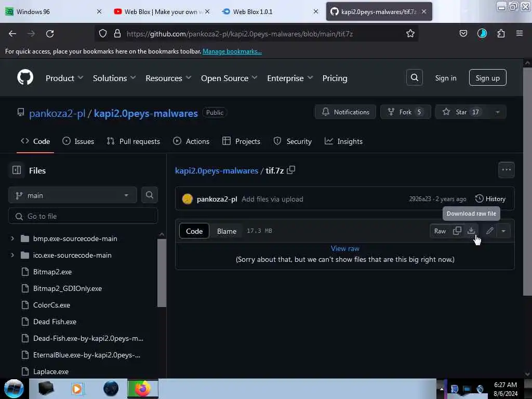
Task: Open the Product dropdown menu
Action: point(64,78)
